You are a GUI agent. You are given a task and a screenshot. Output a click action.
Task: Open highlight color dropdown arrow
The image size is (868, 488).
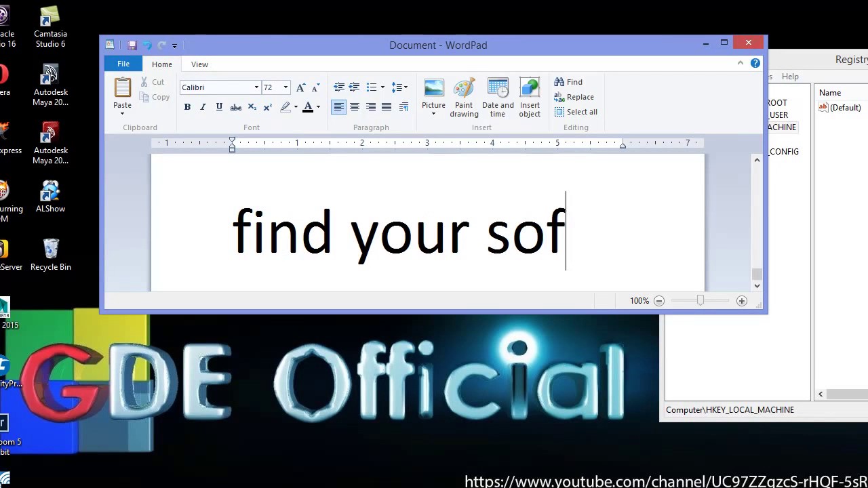[x=296, y=107]
